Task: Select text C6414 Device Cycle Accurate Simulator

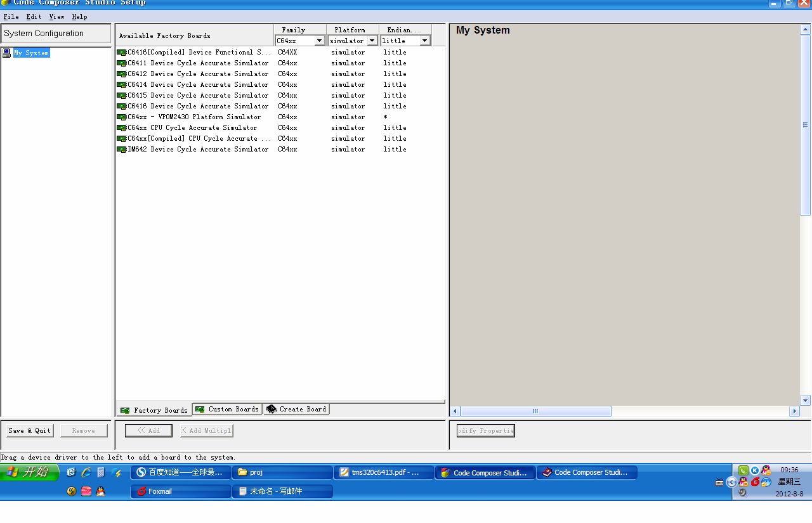Action: point(198,85)
